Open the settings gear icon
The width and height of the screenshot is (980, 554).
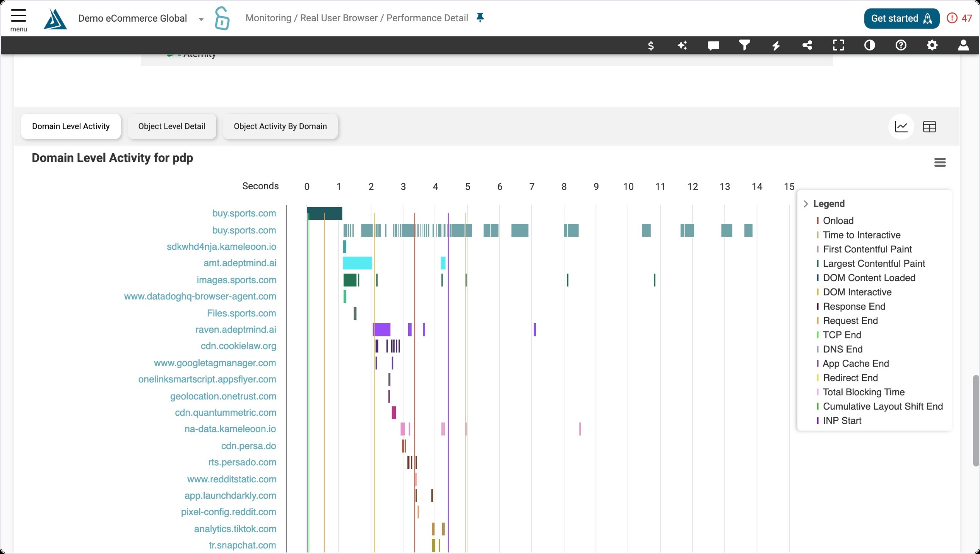(x=932, y=45)
